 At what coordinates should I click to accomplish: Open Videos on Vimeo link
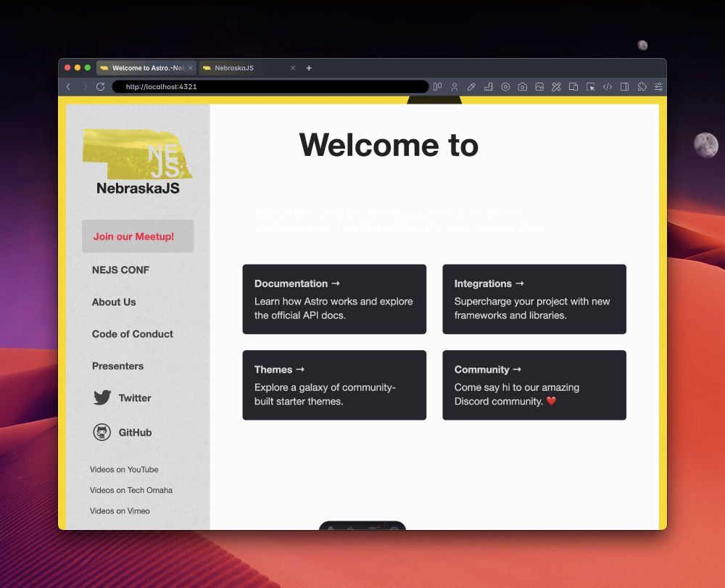(x=120, y=511)
